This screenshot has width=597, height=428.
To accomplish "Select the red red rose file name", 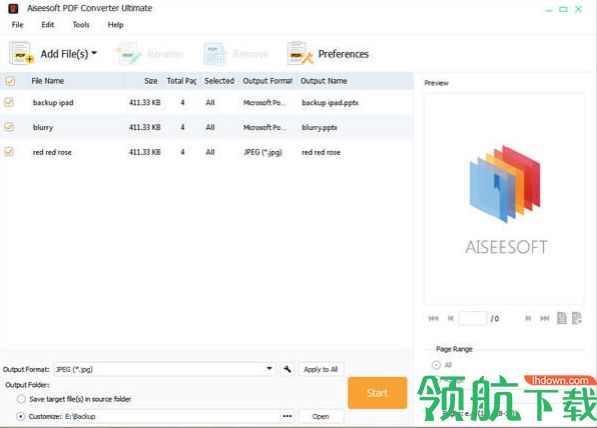I will point(52,152).
